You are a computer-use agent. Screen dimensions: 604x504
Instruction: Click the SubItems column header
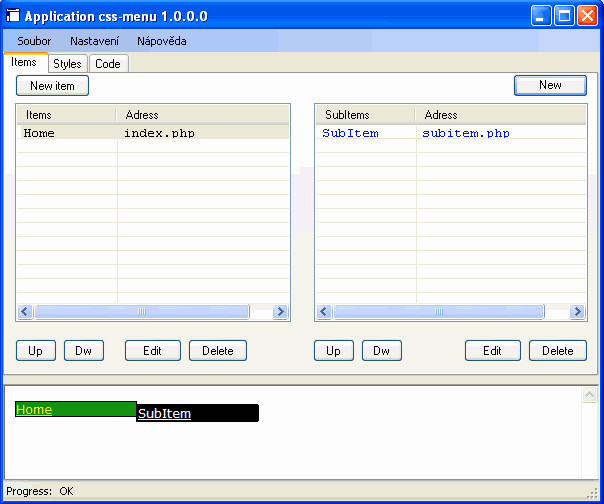click(365, 115)
